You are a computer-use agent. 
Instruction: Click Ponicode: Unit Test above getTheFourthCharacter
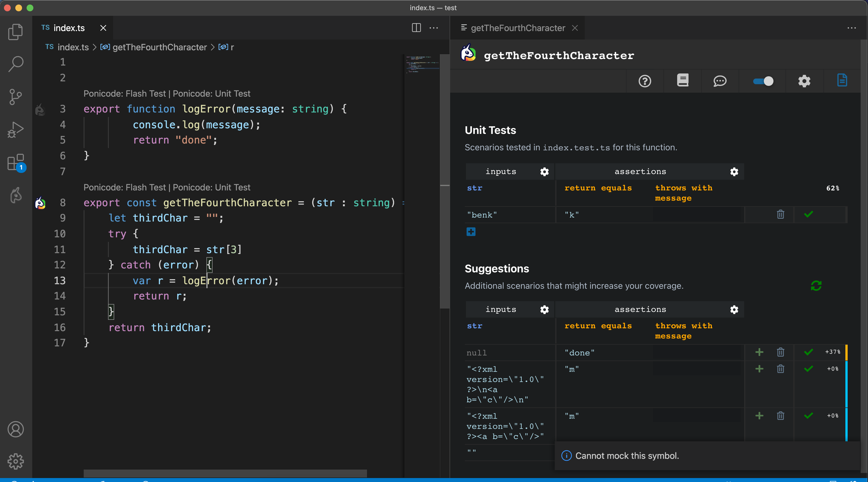coord(211,187)
